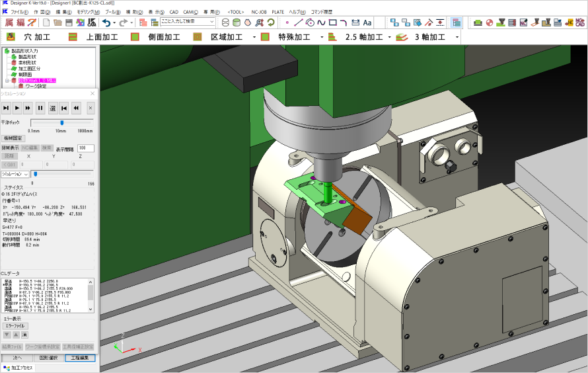The height and width of the screenshot is (373, 588).
Task: Click the Aa text tool icon
Action: pos(367,22)
